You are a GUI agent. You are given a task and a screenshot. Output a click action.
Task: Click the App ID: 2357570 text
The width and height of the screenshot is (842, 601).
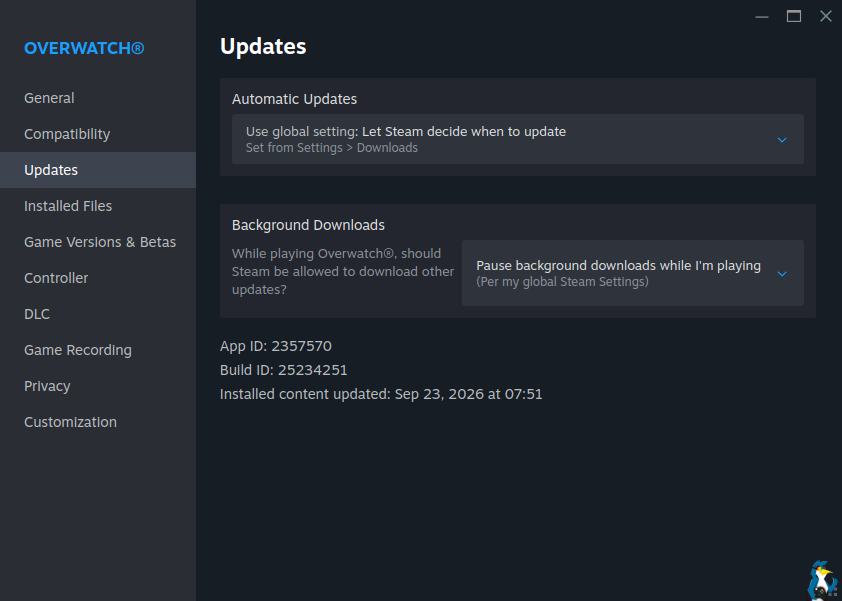275,346
